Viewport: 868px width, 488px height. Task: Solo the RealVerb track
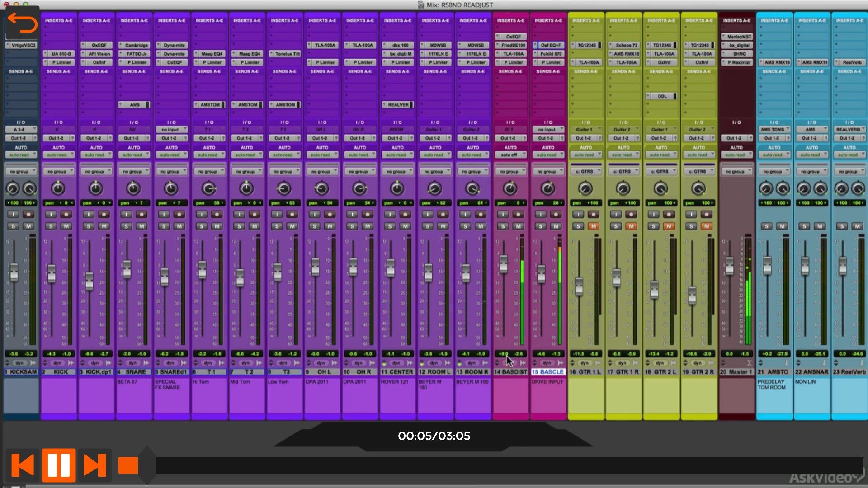842,226
